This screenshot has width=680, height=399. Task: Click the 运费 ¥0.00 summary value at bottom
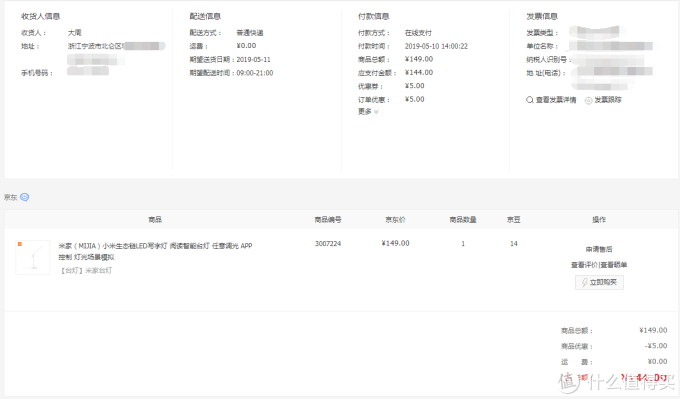point(657,362)
